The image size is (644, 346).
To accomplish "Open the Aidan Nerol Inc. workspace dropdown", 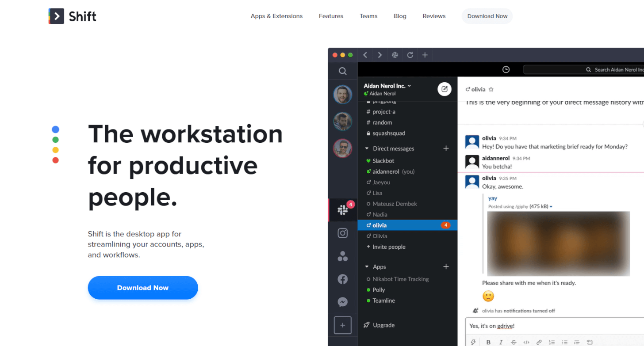I will tap(387, 86).
